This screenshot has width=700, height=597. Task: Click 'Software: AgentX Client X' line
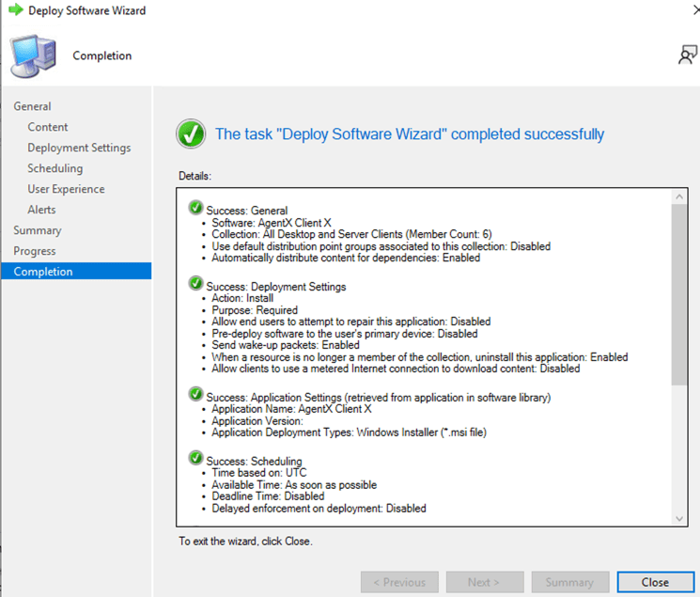[x=272, y=223]
